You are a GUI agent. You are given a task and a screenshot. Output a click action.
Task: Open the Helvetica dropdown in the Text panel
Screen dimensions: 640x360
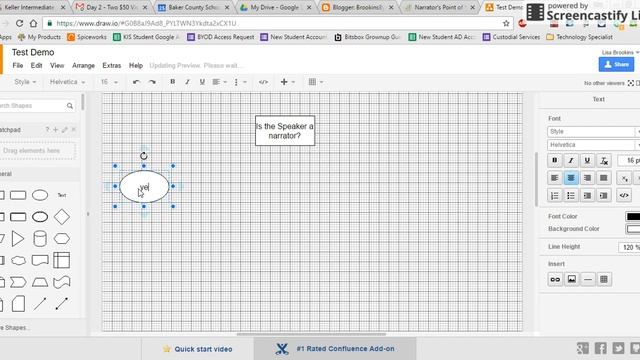click(x=593, y=145)
